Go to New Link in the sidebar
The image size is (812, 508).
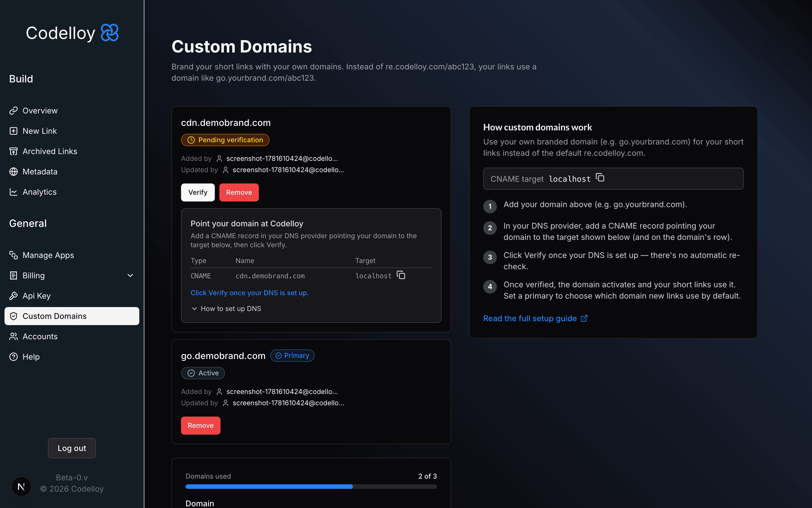[x=72, y=131]
